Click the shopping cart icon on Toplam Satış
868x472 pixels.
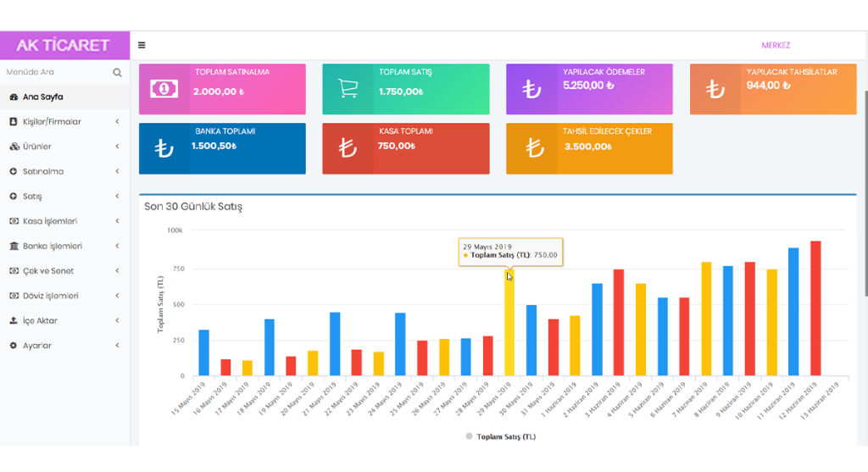(348, 88)
